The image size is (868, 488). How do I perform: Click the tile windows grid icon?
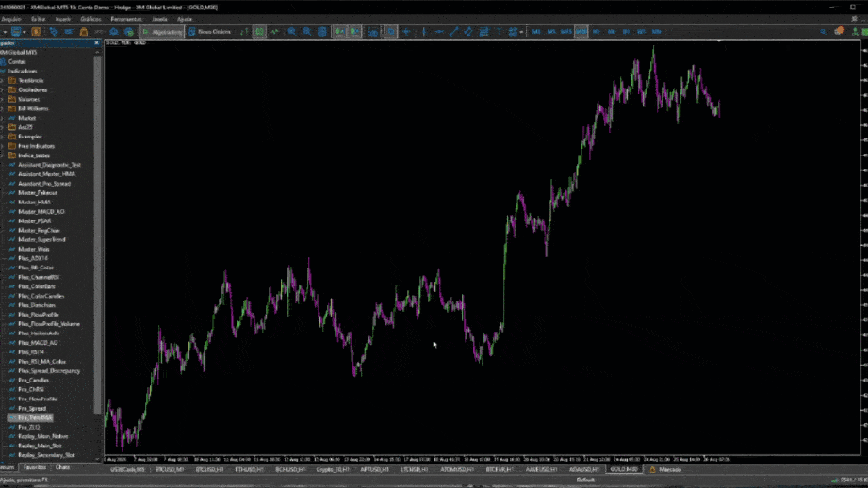click(x=322, y=32)
